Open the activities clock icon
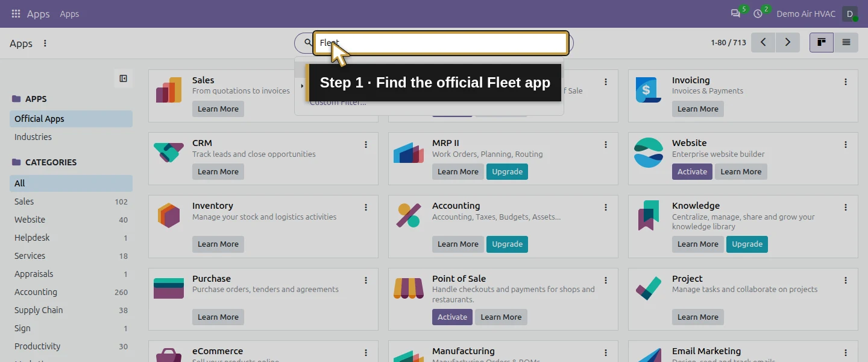Screen dimensions: 868x362 point(758,13)
